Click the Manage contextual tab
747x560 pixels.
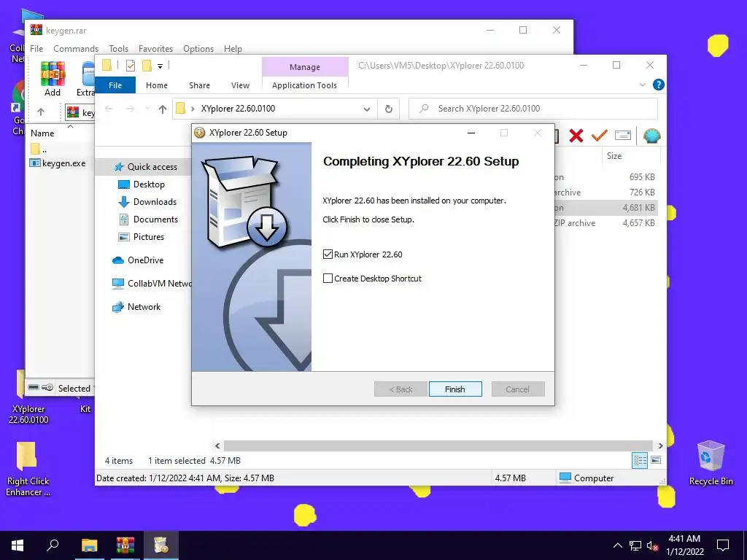tap(305, 67)
